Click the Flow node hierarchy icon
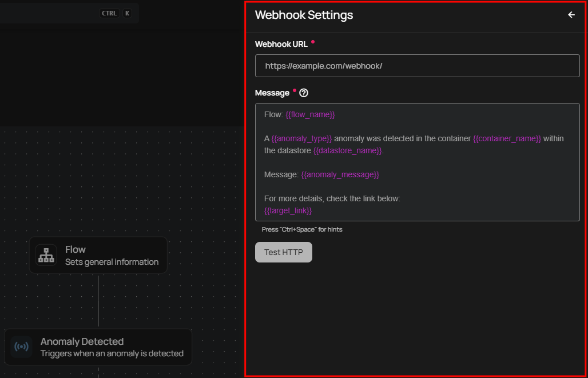Viewport: 588px width, 378px height. click(46, 254)
